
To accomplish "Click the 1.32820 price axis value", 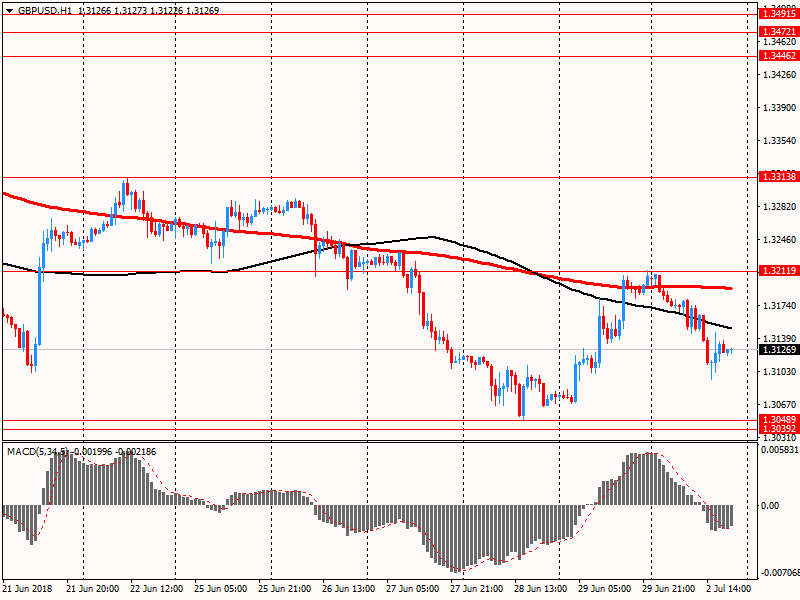I will tap(780, 207).
